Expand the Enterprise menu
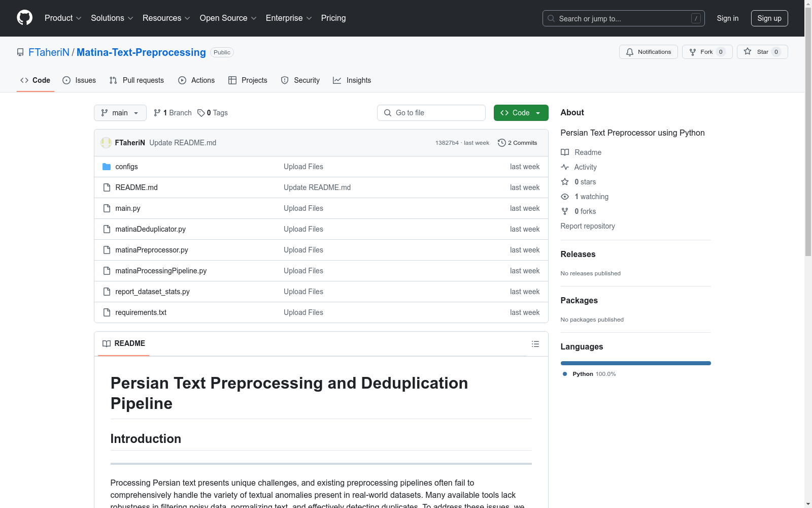 click(x=289, y=18)
